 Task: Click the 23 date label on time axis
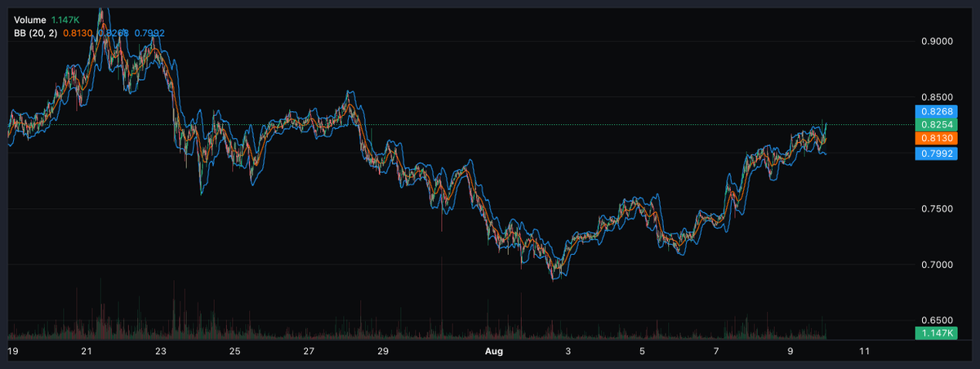point(161,351)
